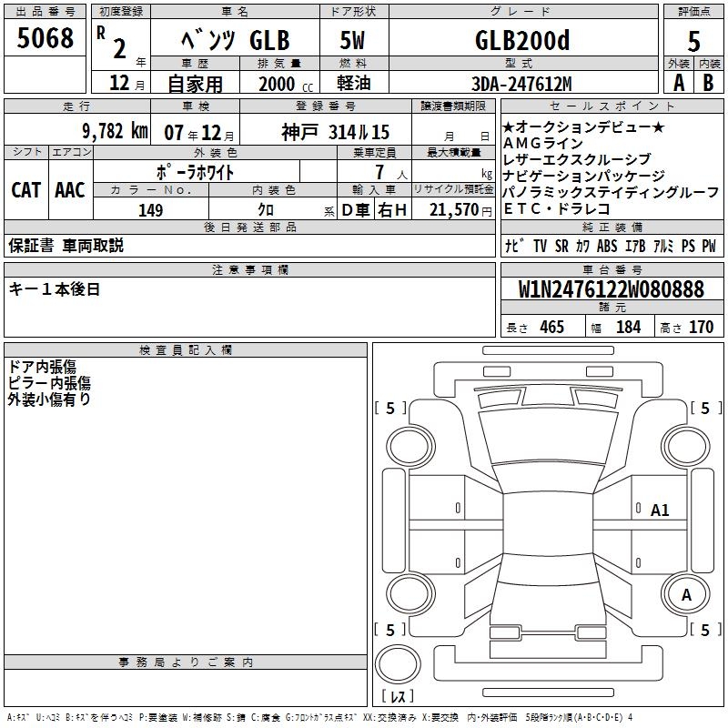Image resolution: width=728 pixels, height=728 pixels.
Task: Select registration number 神戸 314ル15
Action: click(x=335, y=131)
